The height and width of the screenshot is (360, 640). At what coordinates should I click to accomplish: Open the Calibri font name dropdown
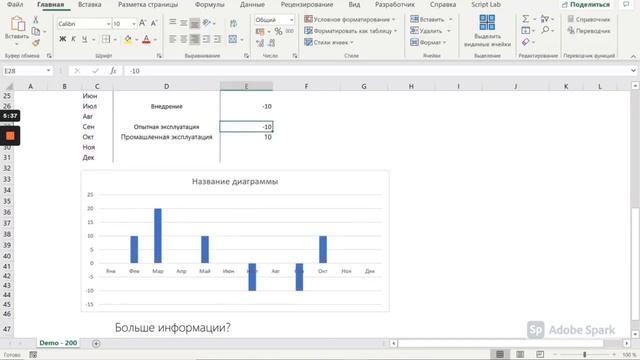[108, 24]
